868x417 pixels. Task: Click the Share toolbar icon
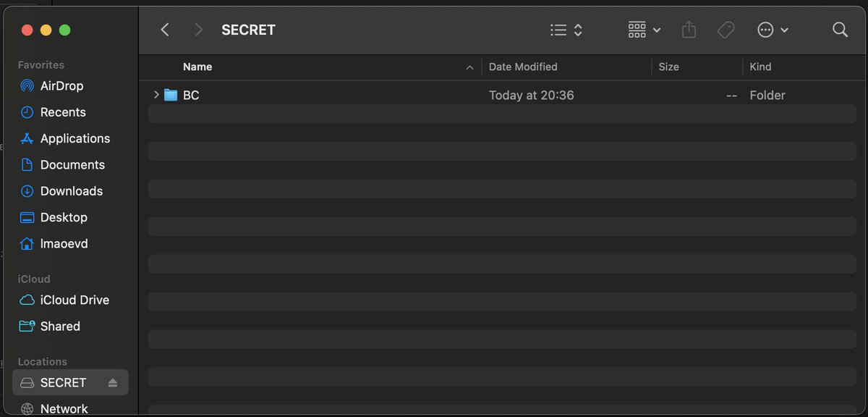(689, 30)
